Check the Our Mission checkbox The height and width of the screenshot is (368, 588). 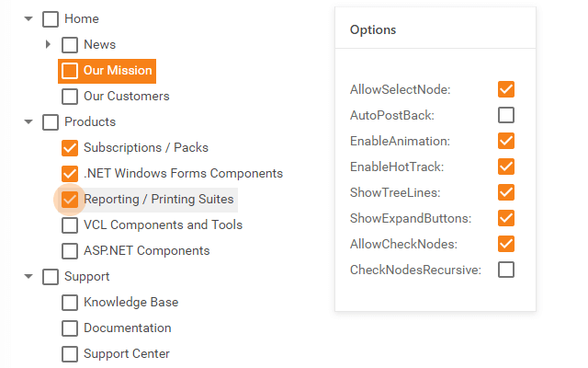click(x=70, y=71)
